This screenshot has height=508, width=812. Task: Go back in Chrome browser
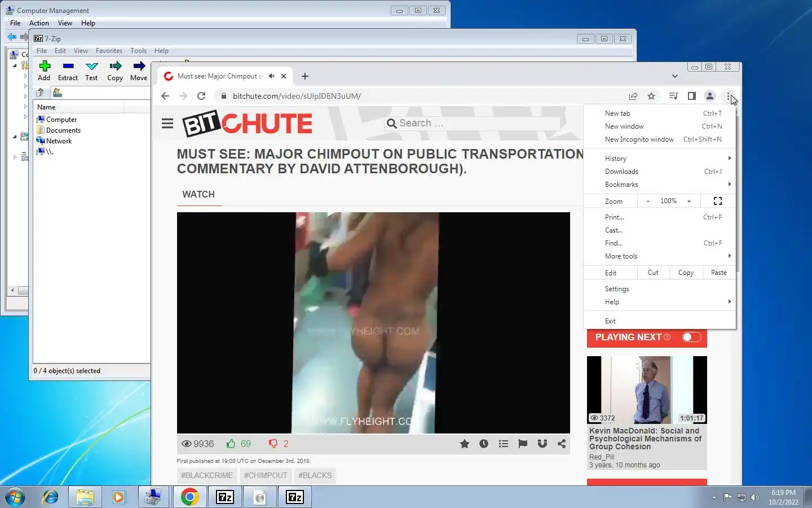pos(165,96)
